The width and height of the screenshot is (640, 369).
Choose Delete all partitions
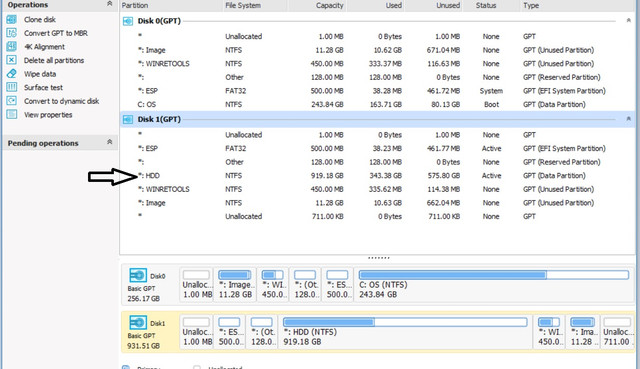54,60
